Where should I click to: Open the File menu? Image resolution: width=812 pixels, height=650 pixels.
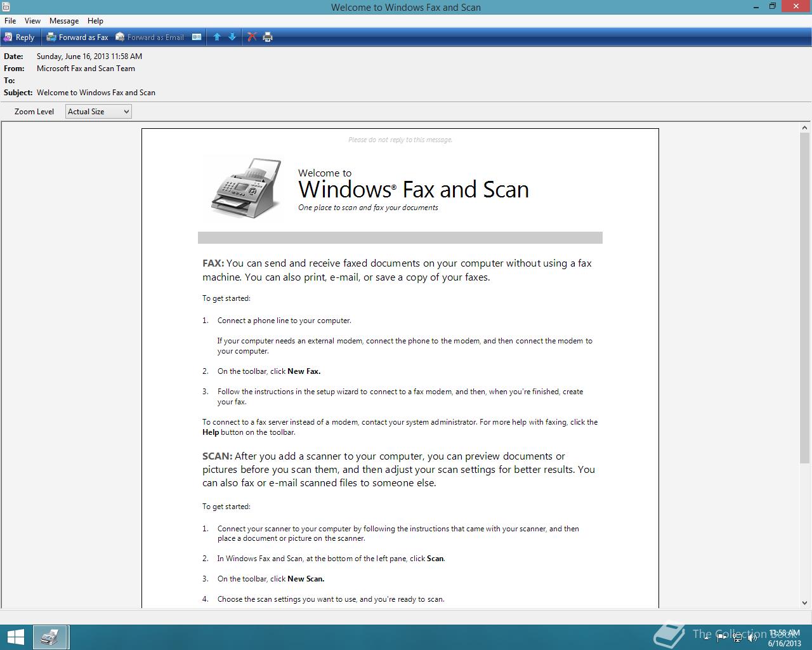[10, 21]
